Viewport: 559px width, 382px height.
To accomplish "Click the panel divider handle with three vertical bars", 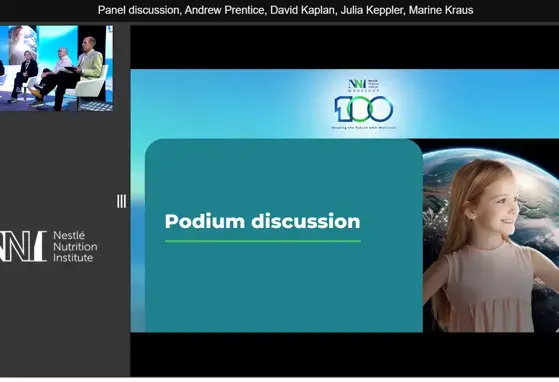I will (x=121, y=201).
